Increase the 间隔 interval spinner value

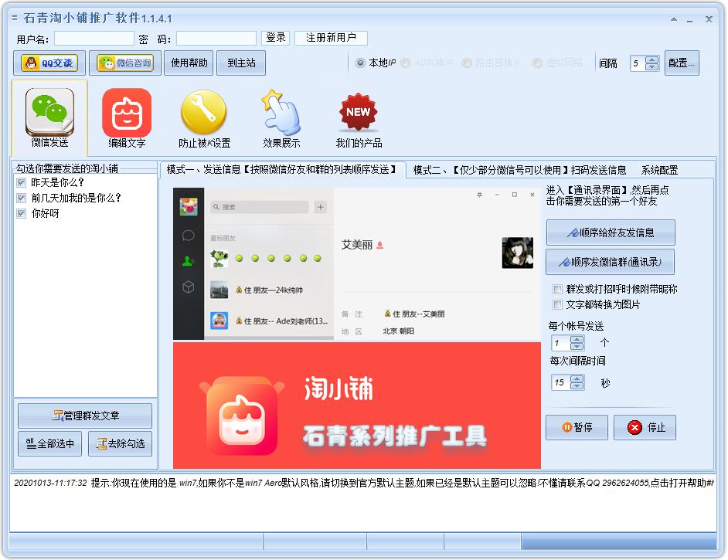click(651, 59)
